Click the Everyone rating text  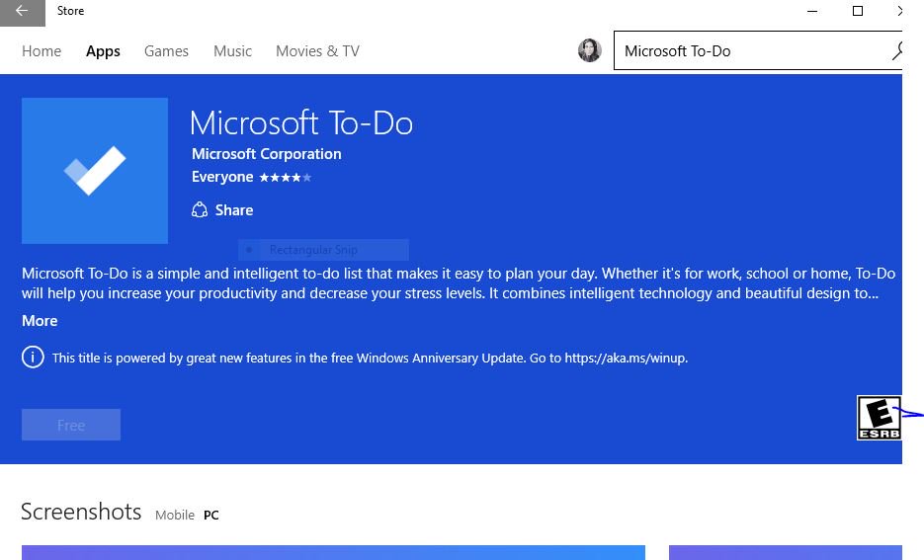point(222,177)
